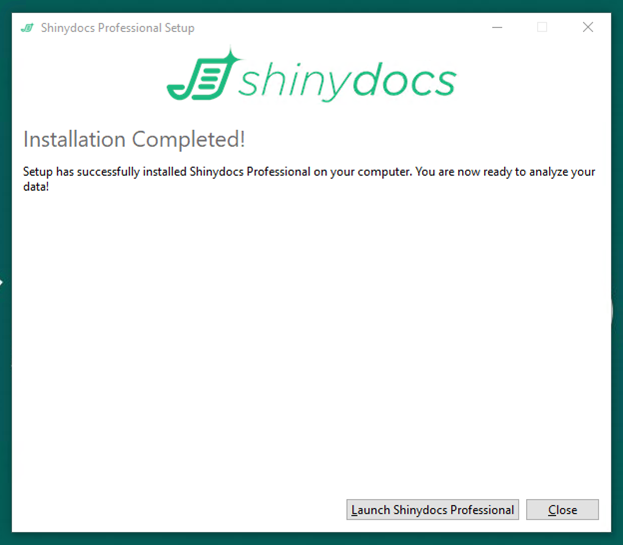Click the 'shinydocs' wordmark in the banner

point(347,81)
